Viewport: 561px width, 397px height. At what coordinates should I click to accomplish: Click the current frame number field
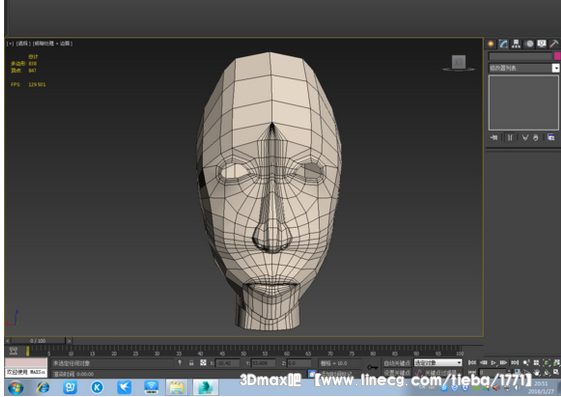pos(493,372)
